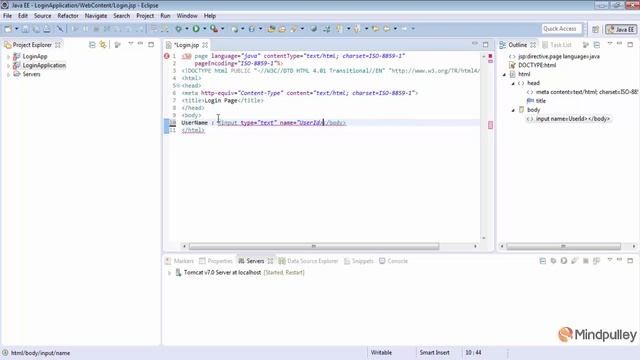The height and width of the screenshot is (360, 640).
Task: Click the Open Type toolbar icon
Action: click(271, 29)
